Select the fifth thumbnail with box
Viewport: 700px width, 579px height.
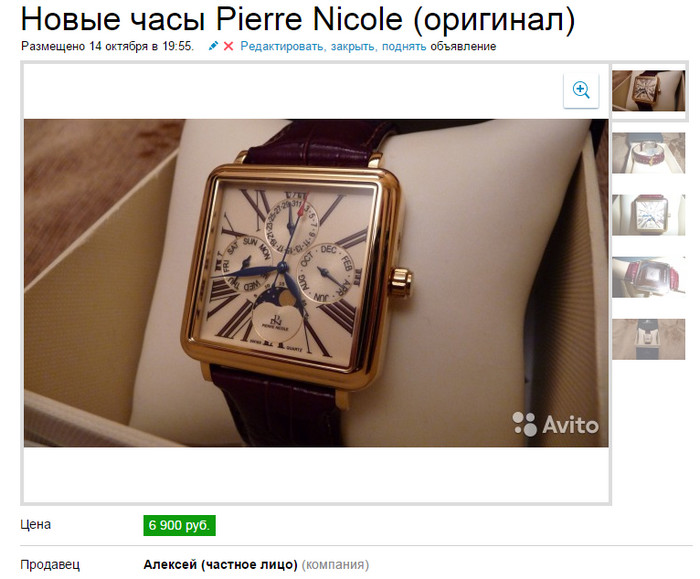click(648, 339)
